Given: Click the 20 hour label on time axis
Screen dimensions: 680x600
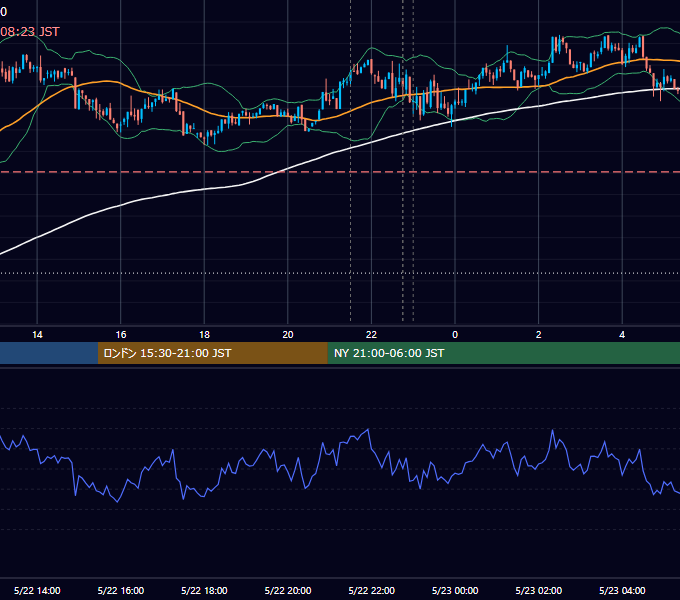Looking at the screenshot, I should click(x=288, y=335).
